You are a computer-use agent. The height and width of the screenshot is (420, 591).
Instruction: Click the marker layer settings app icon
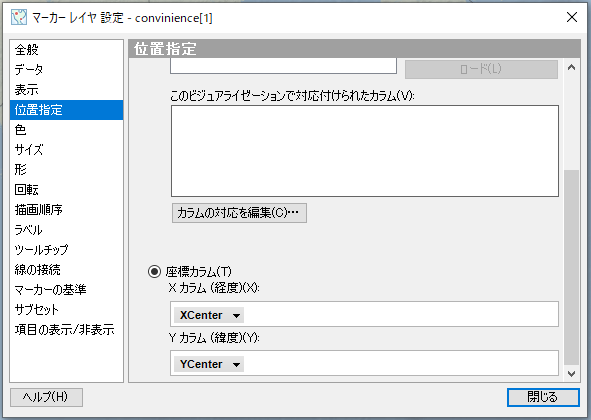point(19,17)
